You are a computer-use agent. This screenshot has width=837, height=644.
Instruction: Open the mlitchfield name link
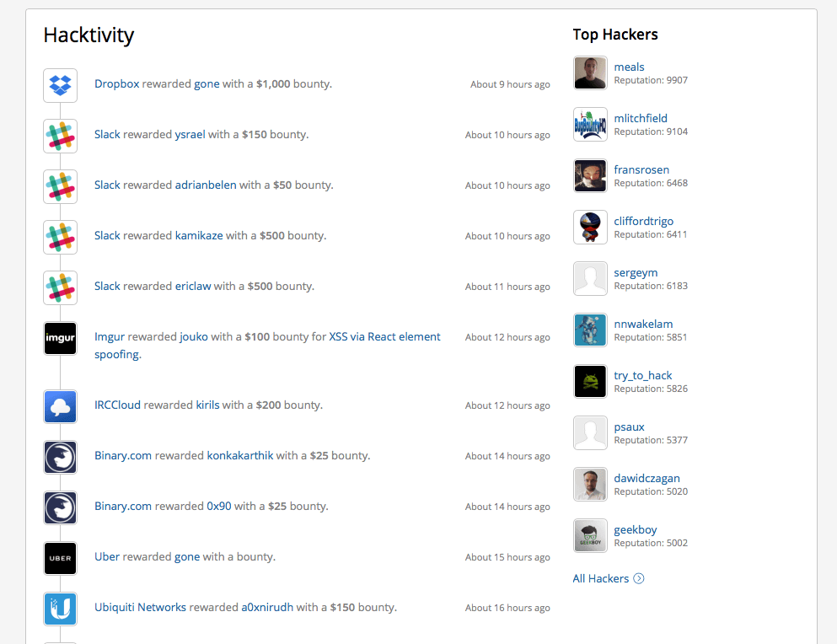point(641,119)
